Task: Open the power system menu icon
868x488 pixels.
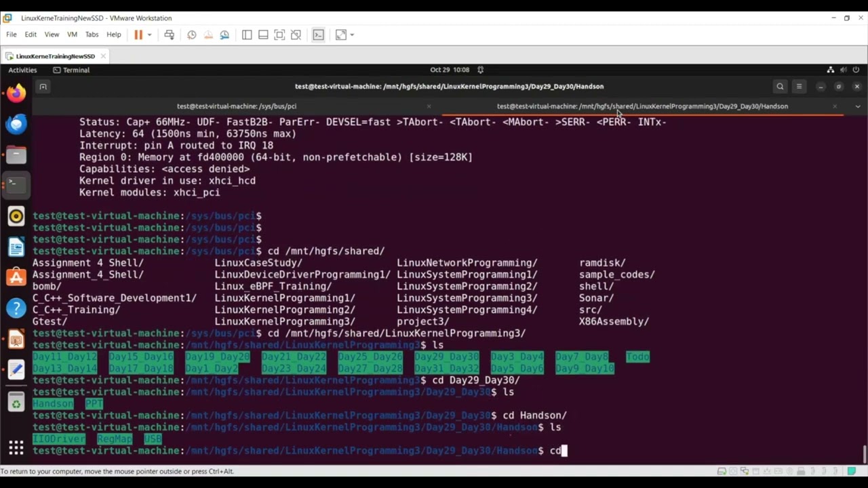Action: pyautogui.click(x=856, y=70)
